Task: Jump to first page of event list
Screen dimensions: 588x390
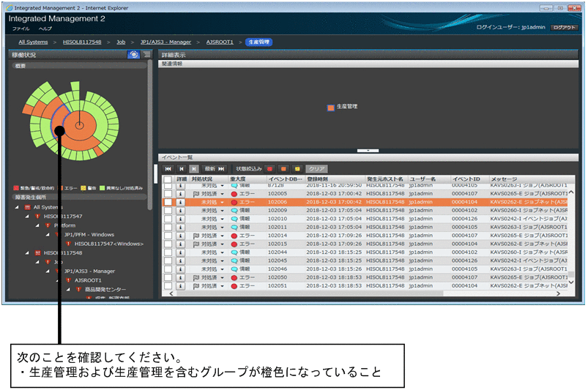Action: coord(168,169)
